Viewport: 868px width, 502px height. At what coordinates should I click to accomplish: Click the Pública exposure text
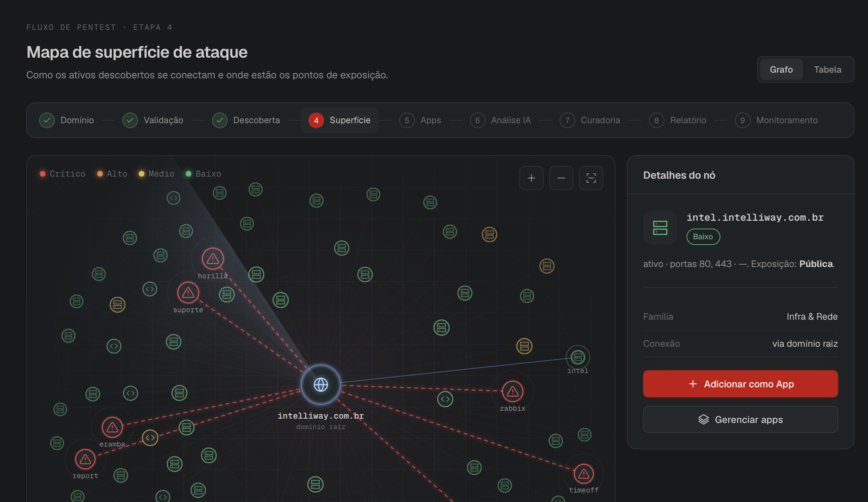coord(816,264)
